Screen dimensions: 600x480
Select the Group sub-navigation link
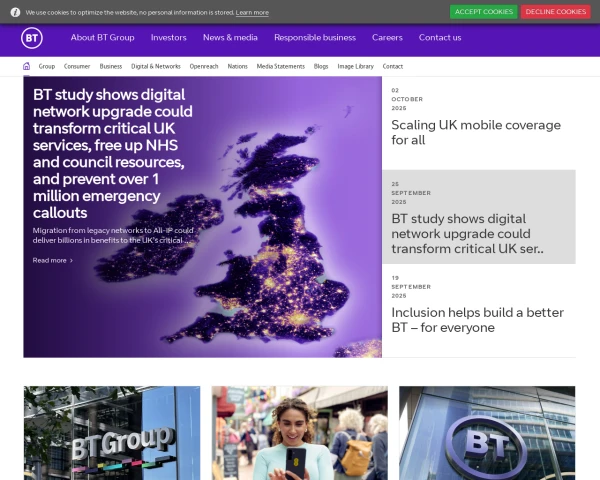click(x=47, y=66)
